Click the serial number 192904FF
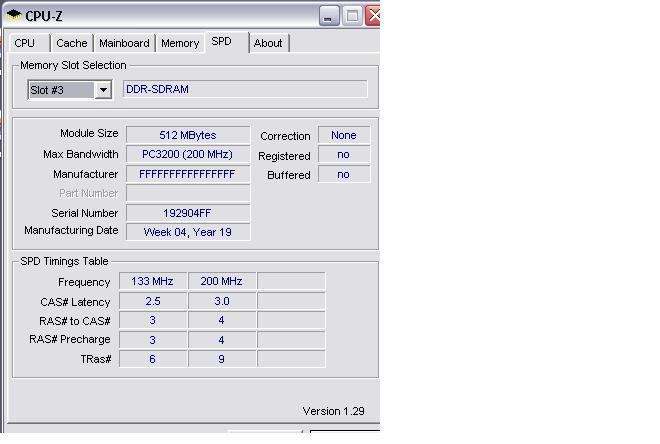 [x=188, y=213]
